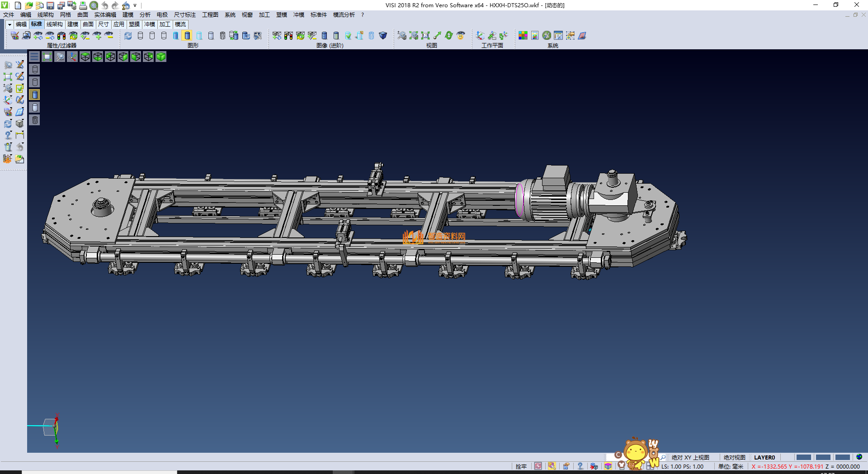Click the first blue color swatch in status bar
This screenshot has height=474, width=868.
click(x=803, y=457)
